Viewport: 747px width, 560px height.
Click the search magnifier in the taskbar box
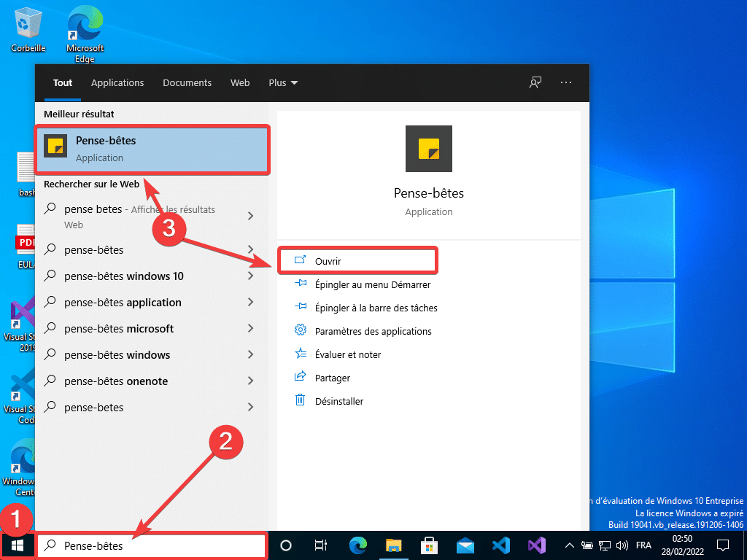point(50,545)
